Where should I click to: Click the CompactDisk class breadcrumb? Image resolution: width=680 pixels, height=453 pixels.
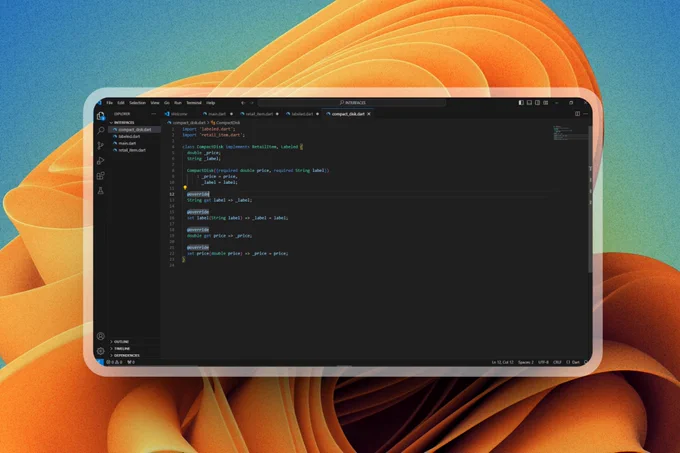coord(226,123)
